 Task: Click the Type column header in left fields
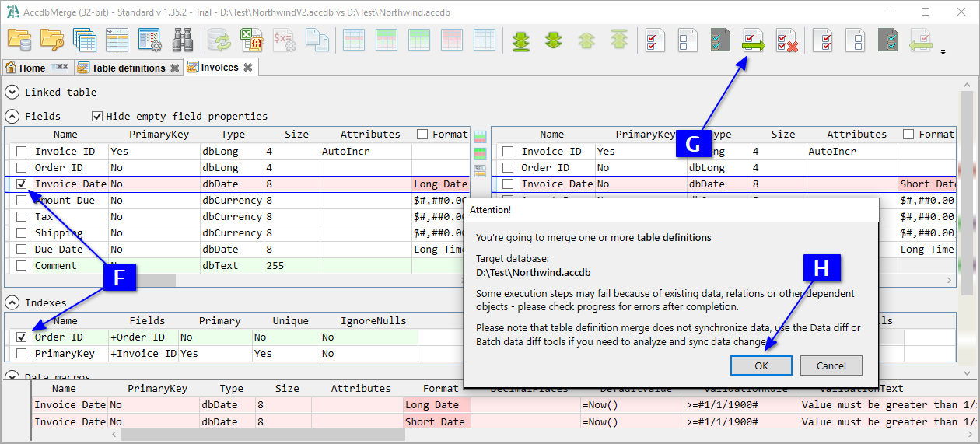tap(233, 135)
